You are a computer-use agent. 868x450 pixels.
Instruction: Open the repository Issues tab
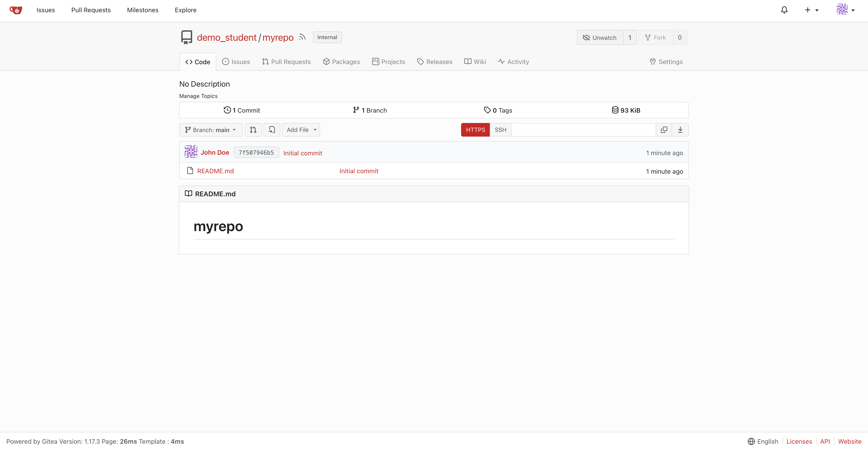click(236, 62)
